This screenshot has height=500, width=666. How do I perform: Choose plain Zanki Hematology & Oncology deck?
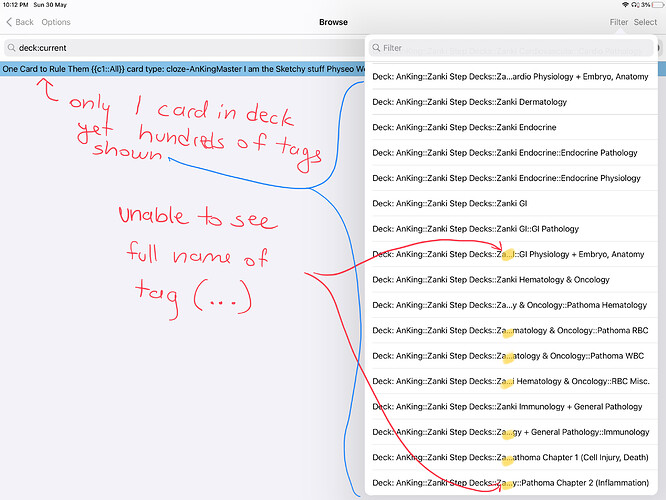(x=511, y=280)
